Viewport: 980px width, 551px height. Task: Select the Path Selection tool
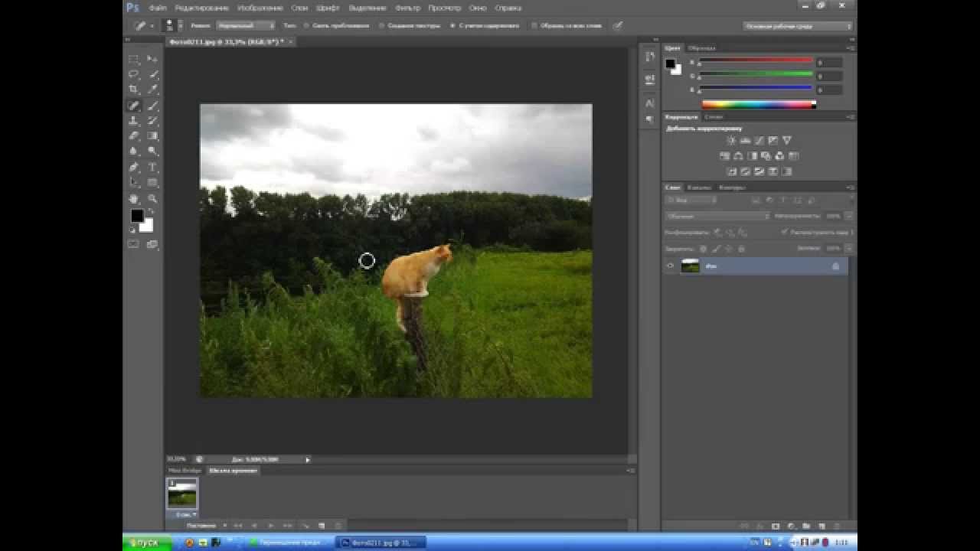tap(134, 183)
